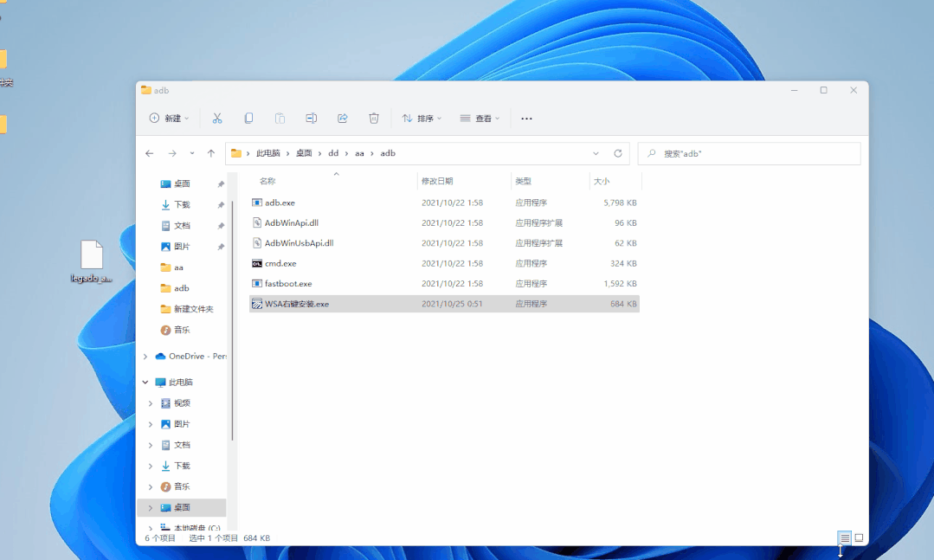Navigate back using the left arrow
The image size is (934, 560).
[x=150, y=153]
